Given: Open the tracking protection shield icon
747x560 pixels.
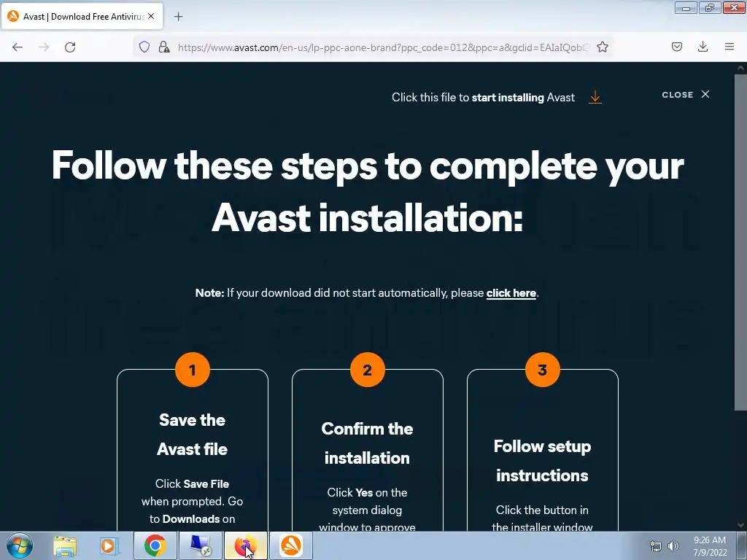Looking at the screenshot, I should (x=144, y=47).
